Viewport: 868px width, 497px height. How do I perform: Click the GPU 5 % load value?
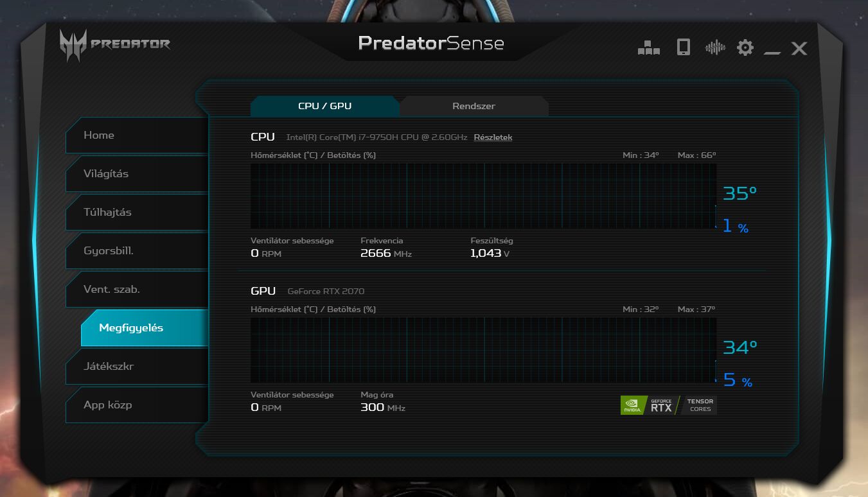click(738, 381)
